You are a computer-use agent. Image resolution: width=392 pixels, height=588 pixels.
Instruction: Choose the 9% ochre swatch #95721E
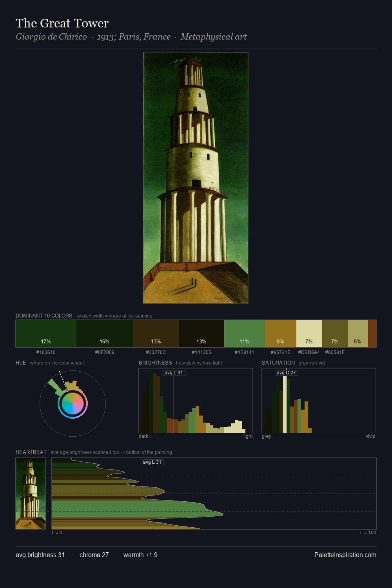coord(281,334)
